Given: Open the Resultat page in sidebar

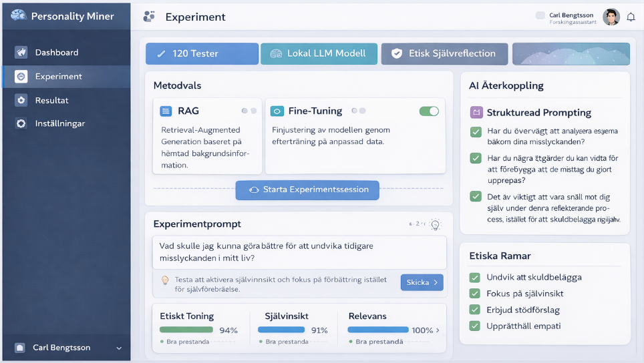Looking at the screenshot, I should tap(51, 100).
